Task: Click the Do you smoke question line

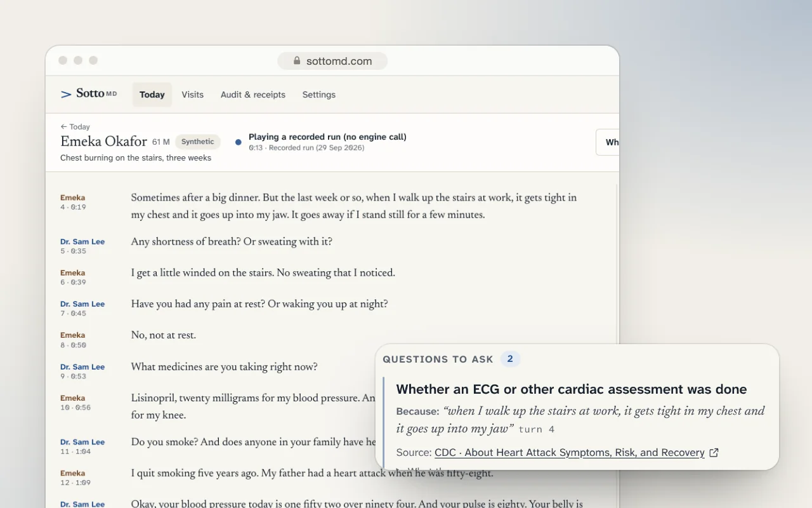Action: click(254, 442)
